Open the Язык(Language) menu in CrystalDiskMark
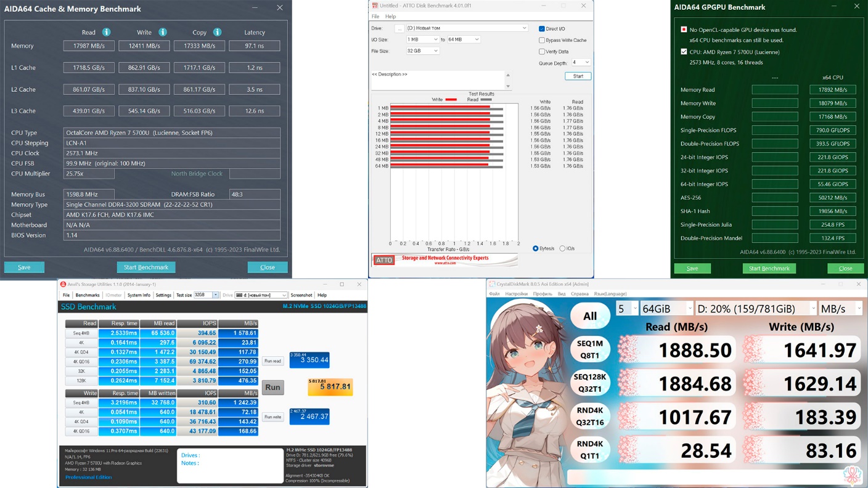The width and height of the screenshot is (868, 488). [610, 294]
